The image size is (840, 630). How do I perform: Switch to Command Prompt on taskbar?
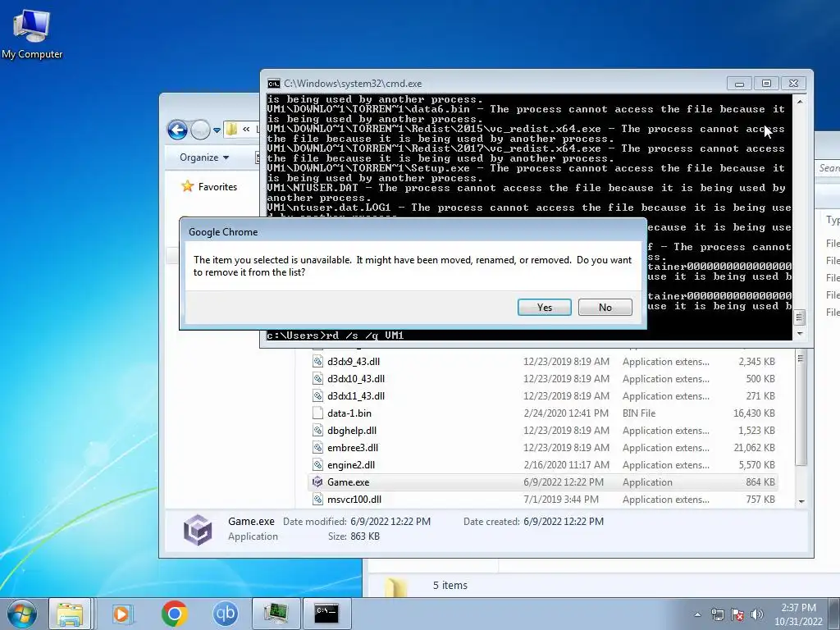(x=326, y=614)
